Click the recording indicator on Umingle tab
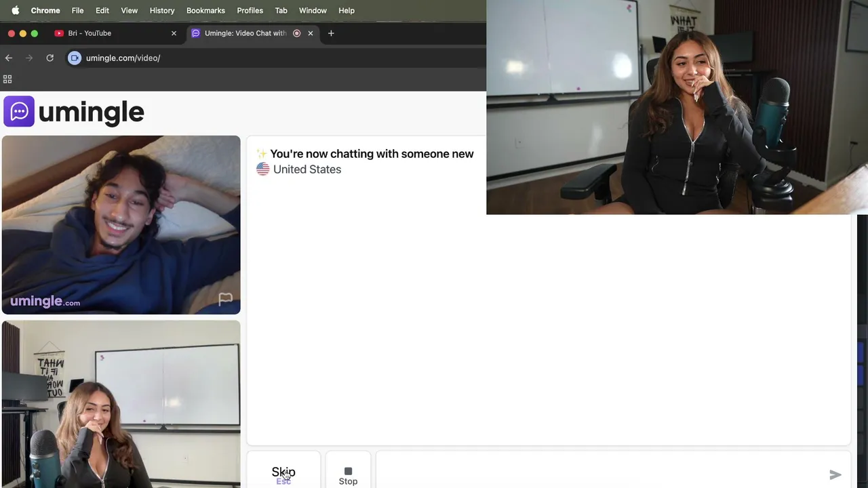Screen dimensions: 868x488 (x=296, y=33)
